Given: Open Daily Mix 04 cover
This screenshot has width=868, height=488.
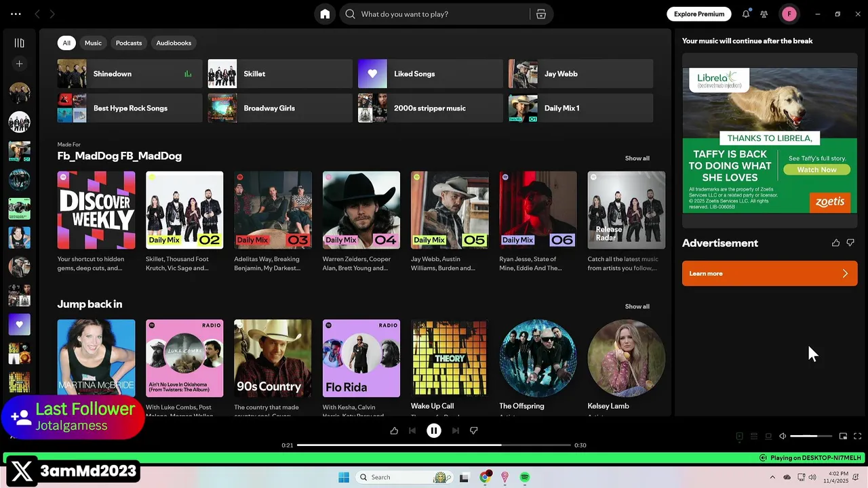Looking at the screenshot, I should point(361,210).
